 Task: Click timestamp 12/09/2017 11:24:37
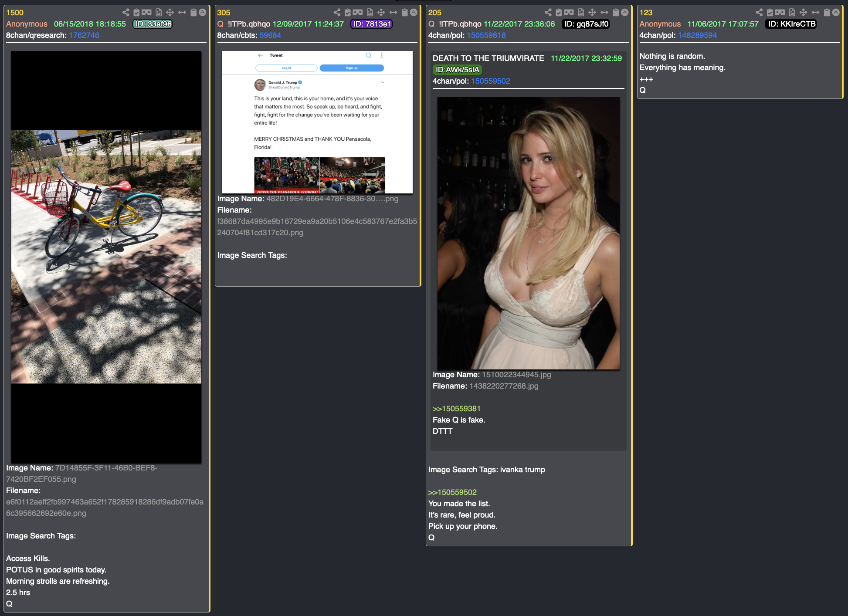click(308, 24)
